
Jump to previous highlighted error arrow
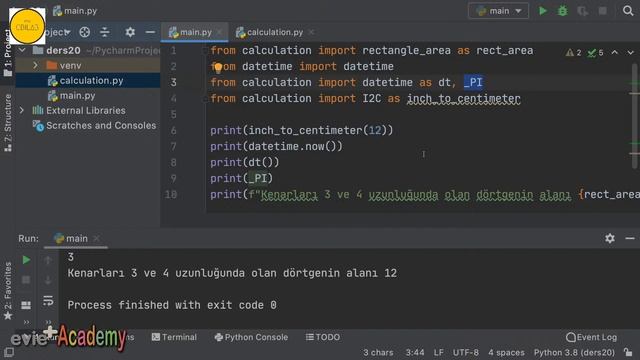click(x=615, y=53)
